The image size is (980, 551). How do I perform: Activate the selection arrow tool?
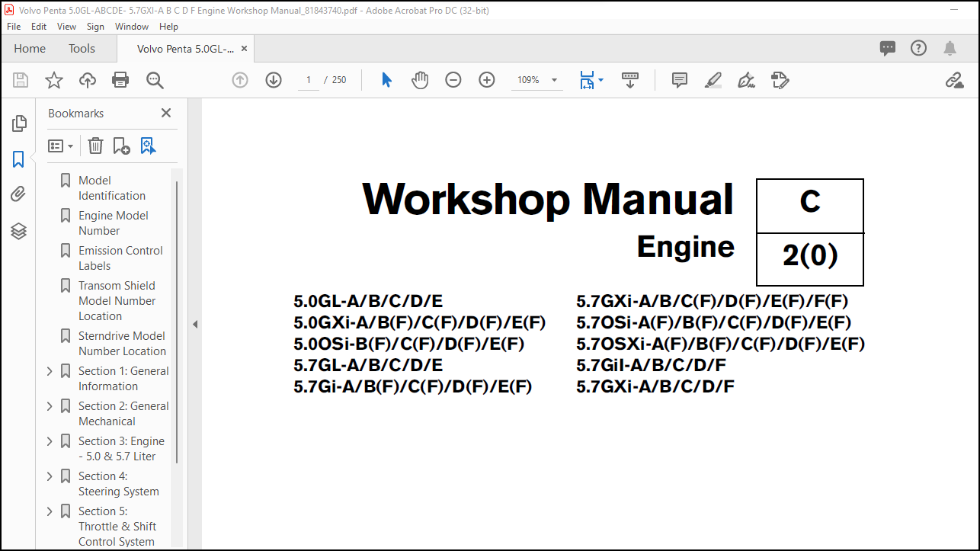(386, 80)
